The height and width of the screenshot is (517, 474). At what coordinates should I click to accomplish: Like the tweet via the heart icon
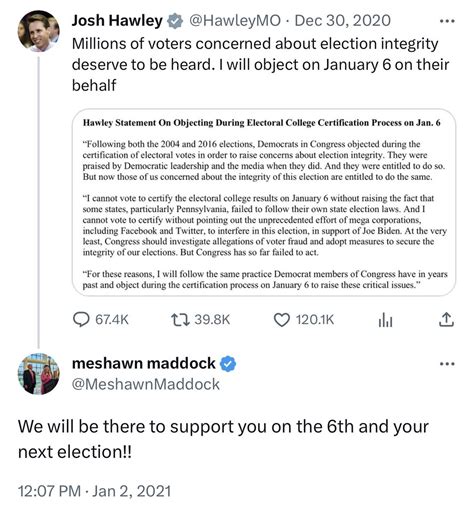pyautogui.click(x=282, y=320)
